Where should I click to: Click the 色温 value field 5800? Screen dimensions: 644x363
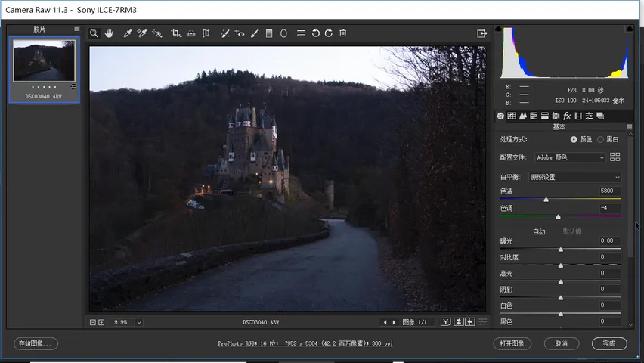pyautogui.click(x=610, y=191)
